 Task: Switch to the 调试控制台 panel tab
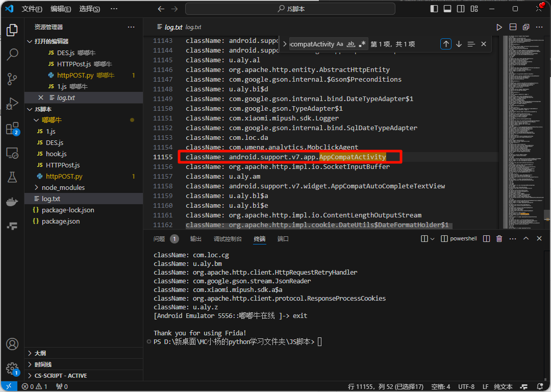(x=228, y=239)
